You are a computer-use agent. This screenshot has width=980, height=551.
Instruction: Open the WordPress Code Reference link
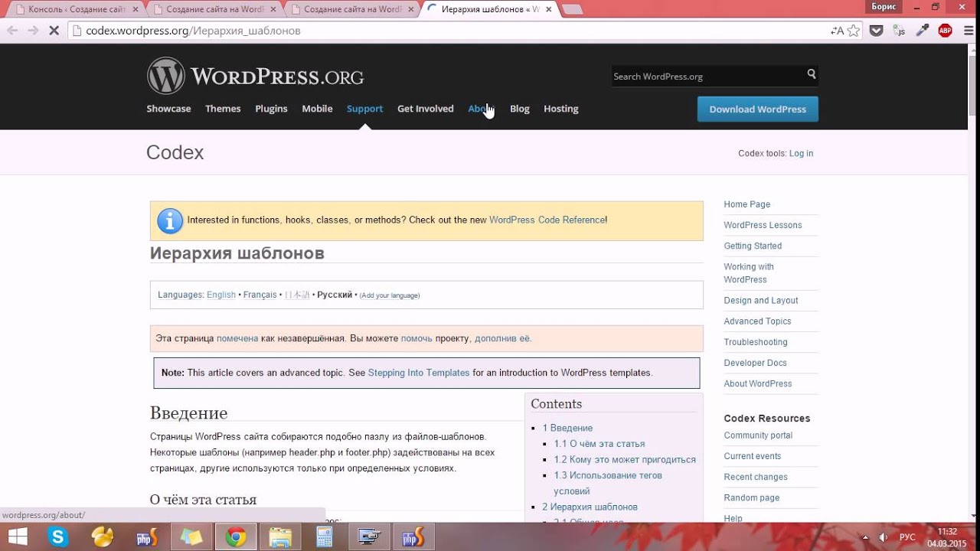(x=547, y=220)
